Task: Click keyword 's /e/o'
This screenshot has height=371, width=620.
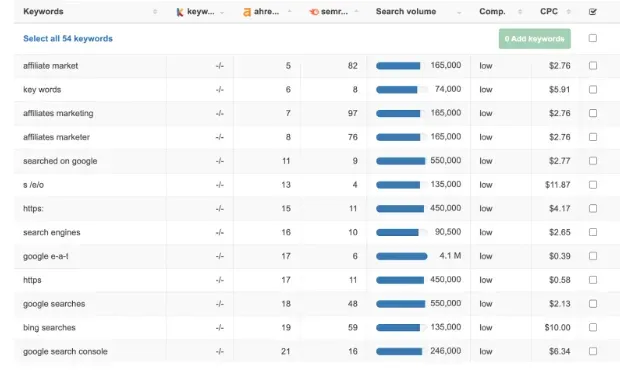Action: 34,185
